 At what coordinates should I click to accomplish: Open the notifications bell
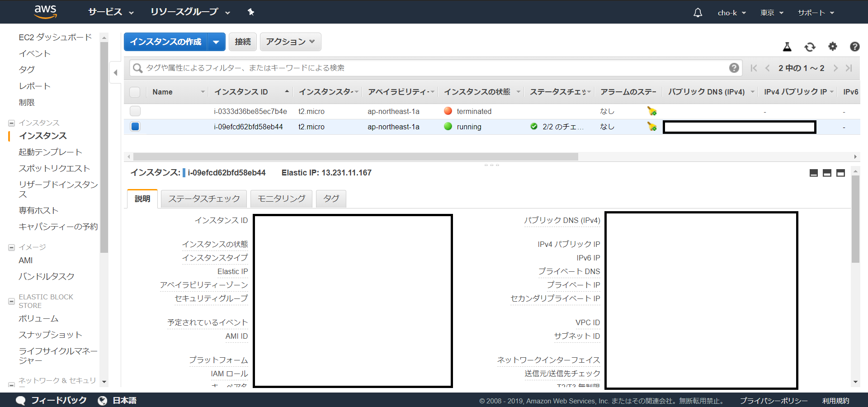pyautogui.click(x=698, y=13)
